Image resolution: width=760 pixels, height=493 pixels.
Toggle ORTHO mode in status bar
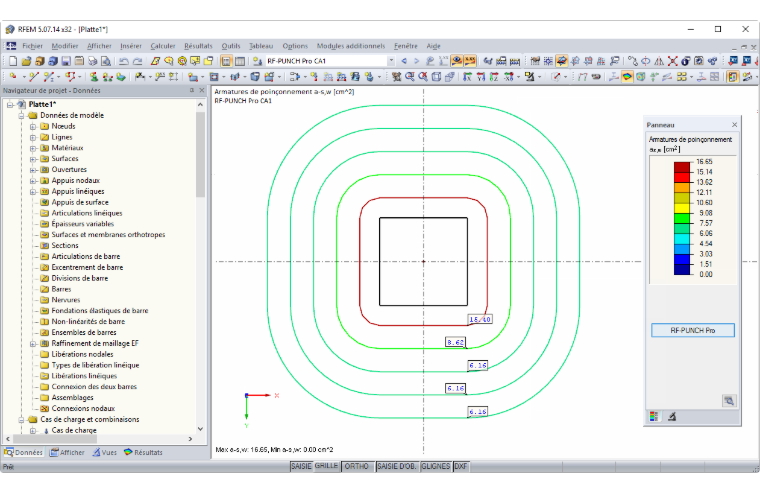[x=357, y=466]
